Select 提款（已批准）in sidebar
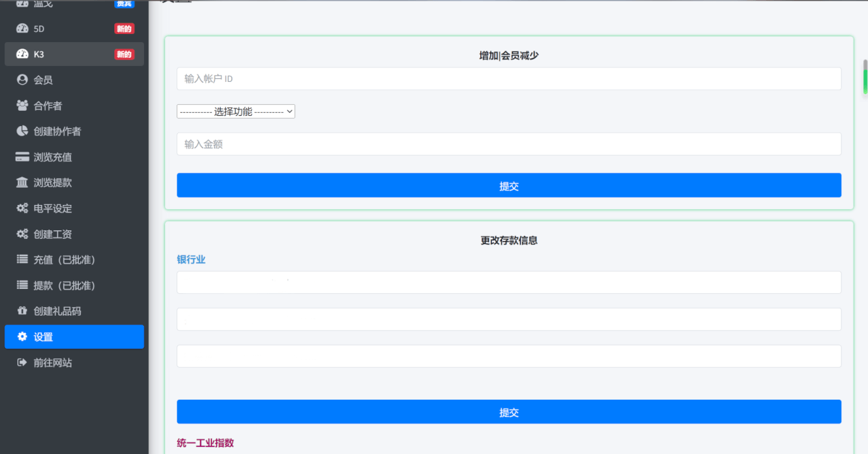The height and width of the screenshot is (454, 868). pyautogui.click(x=64, y=285)
